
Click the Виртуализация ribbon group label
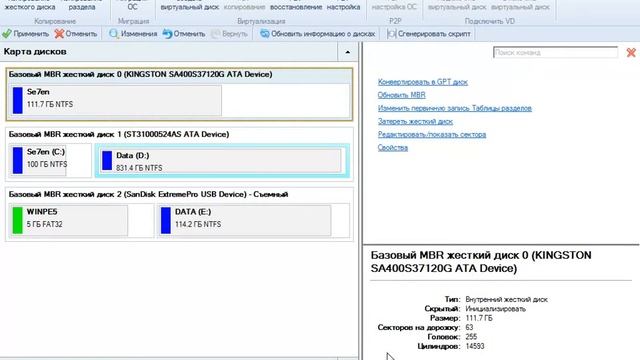coord(261,21)
